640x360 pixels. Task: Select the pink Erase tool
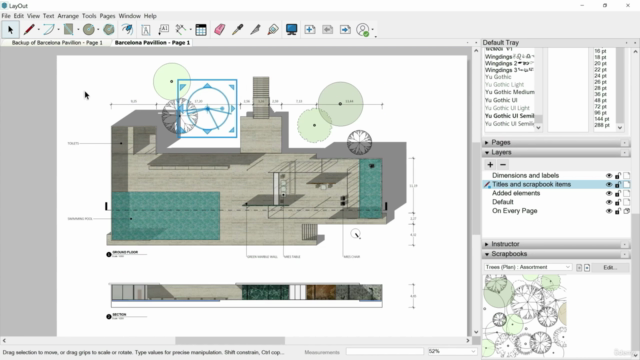[220, 29]
